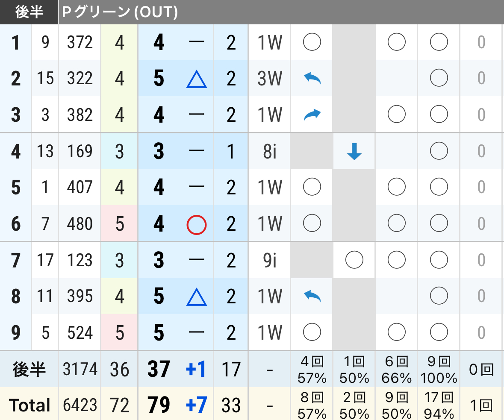The height and width of the screenshot is (420, 504).
Task: Click the 524 yardage on hole 9
Action: click(80, 332)
